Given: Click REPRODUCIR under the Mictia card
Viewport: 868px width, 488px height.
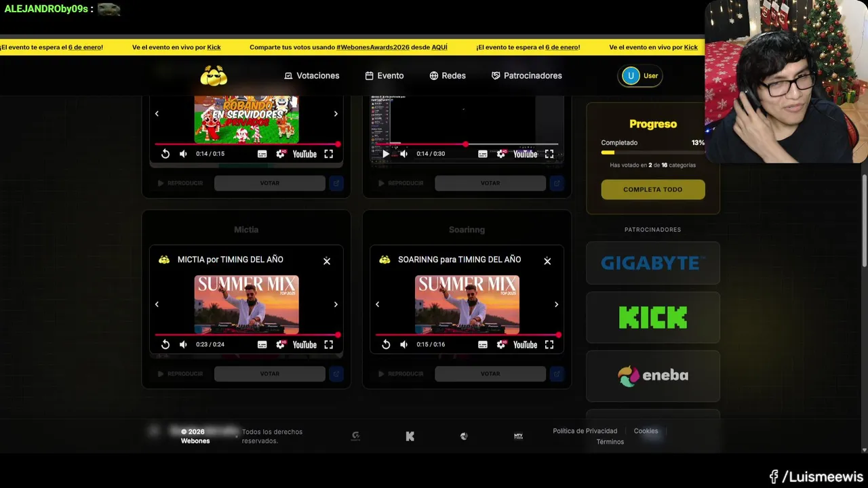Looking at the screenshot, I should click(x=180, y=373).
